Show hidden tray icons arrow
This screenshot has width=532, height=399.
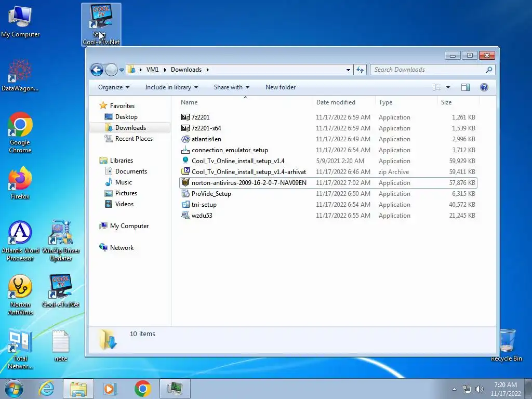454,389
